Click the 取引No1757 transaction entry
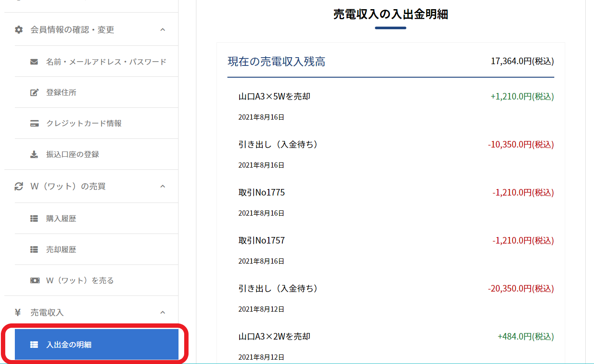The image size is (594, 364). (x=261, y=240)
